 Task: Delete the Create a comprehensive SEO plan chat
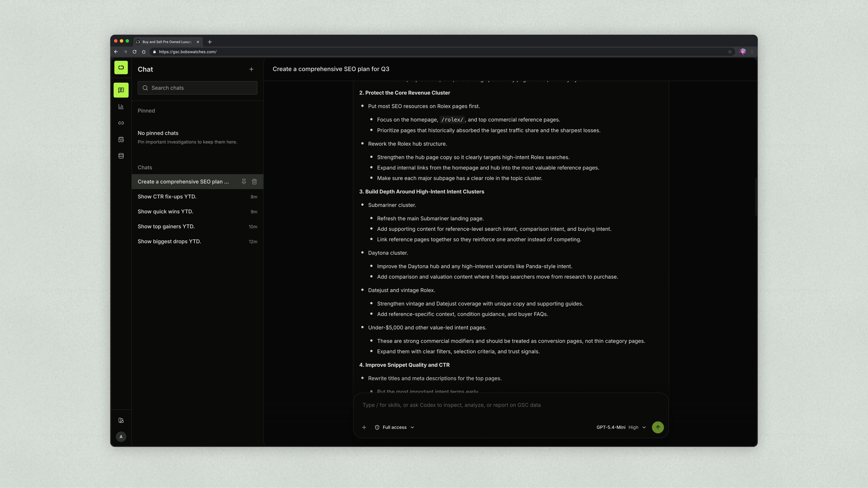click(254, 182)
